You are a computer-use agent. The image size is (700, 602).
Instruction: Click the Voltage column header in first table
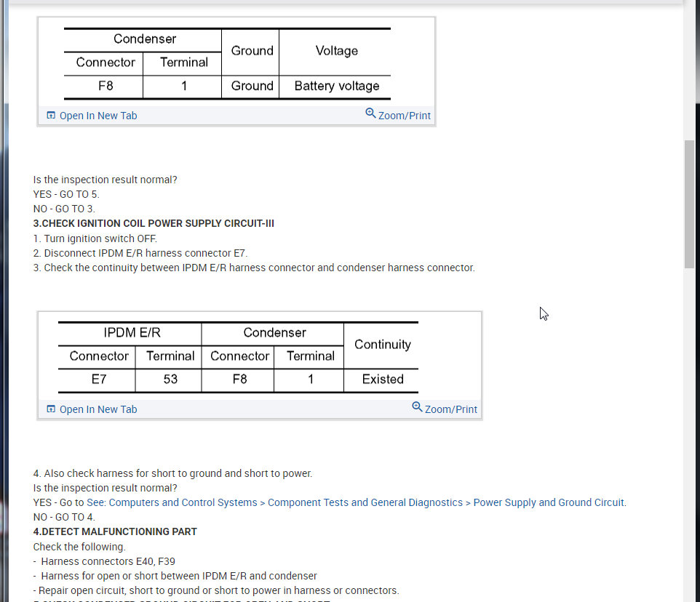[x=337, y=51]
